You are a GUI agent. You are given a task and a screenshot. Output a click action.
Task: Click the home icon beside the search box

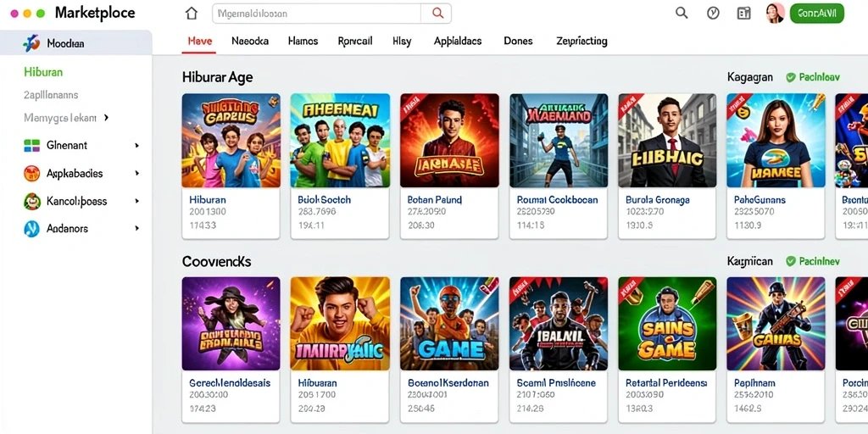click(191, 14)
